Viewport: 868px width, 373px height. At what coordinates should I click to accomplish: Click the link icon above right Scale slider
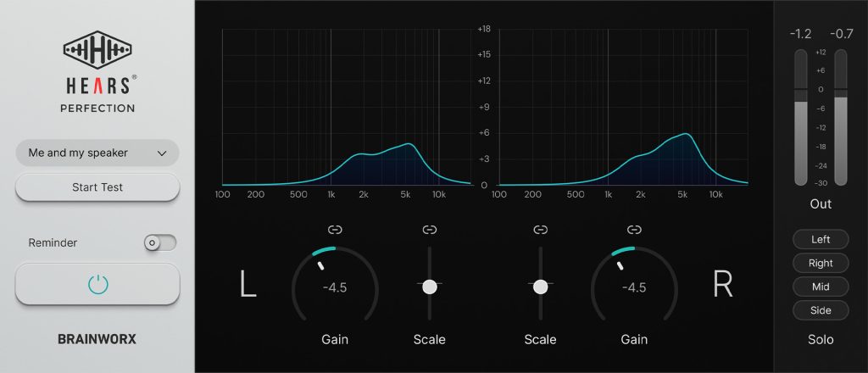tap(540, 230)
